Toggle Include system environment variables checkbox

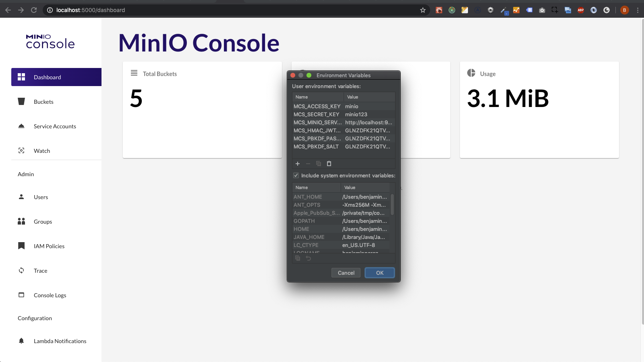point(296,175)
